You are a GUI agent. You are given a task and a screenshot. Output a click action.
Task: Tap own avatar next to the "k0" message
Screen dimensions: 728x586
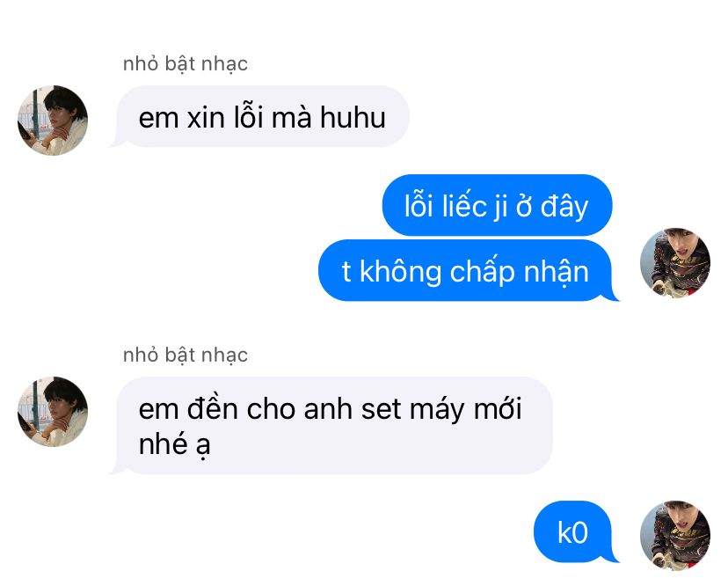675,535
